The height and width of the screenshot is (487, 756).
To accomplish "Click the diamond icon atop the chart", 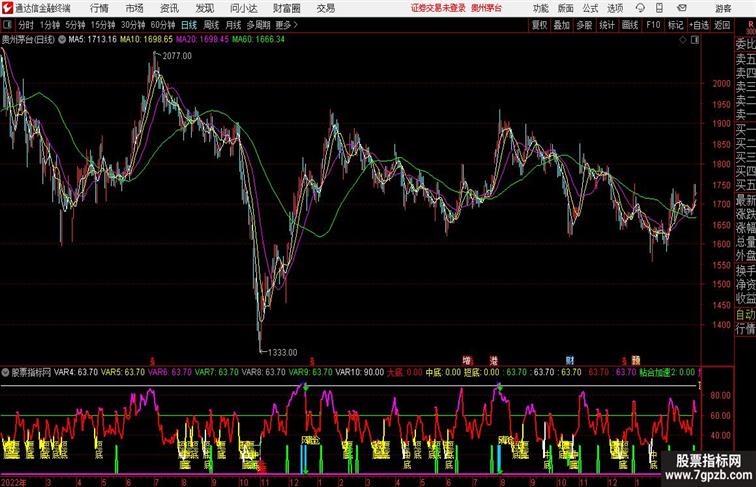I will click(683, 41).
